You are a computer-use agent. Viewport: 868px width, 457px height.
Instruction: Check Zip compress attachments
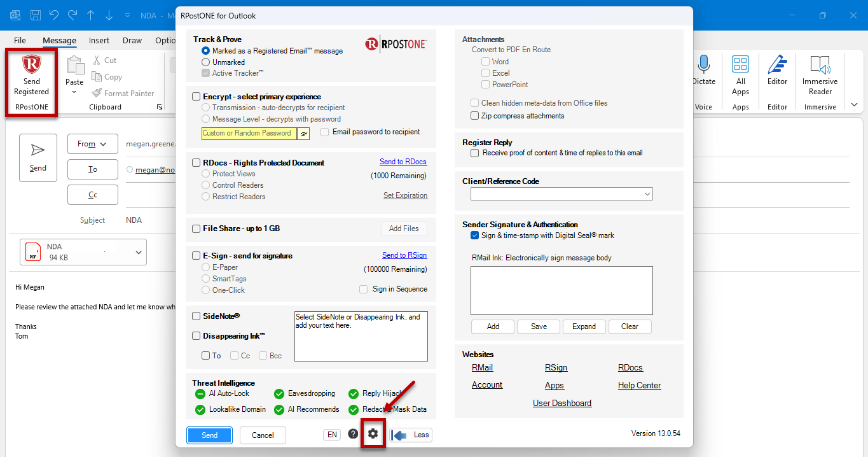pyautogui.click(x=475, y=116)
